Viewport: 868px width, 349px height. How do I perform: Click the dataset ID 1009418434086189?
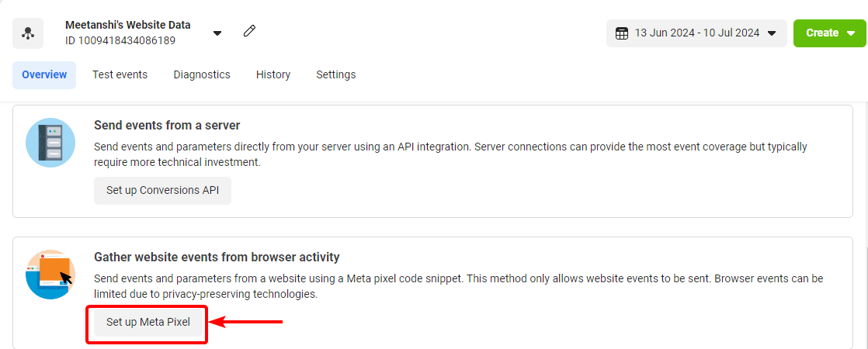coord(120,40)
